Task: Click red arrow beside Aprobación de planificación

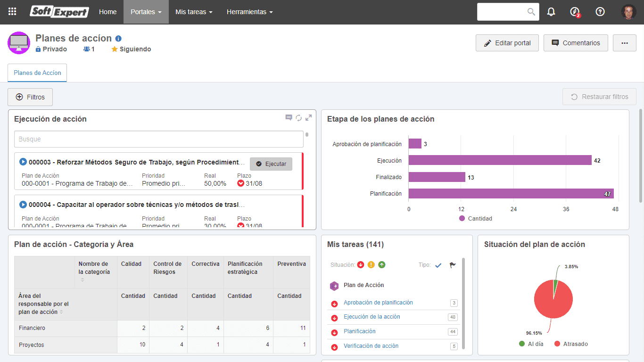Action: coord(335,304)
